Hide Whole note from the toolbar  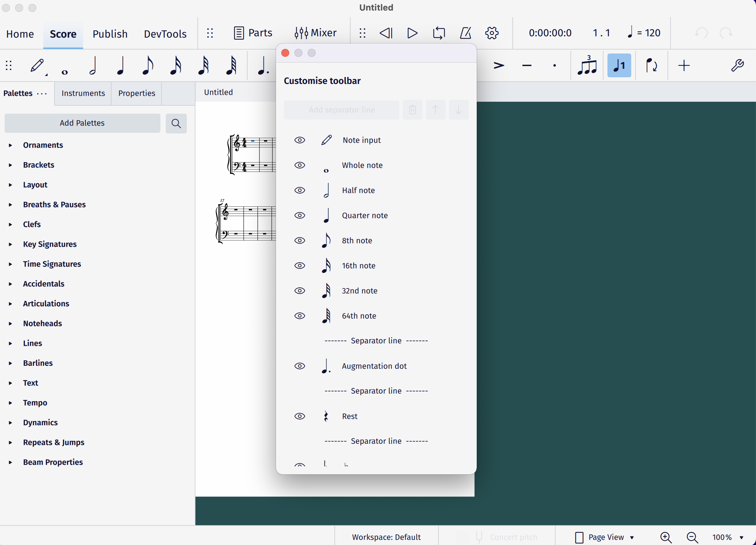point(300,165)
